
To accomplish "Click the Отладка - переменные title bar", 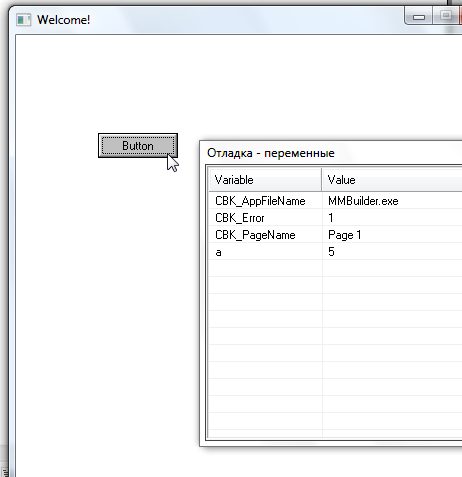I will click(333, 153).
